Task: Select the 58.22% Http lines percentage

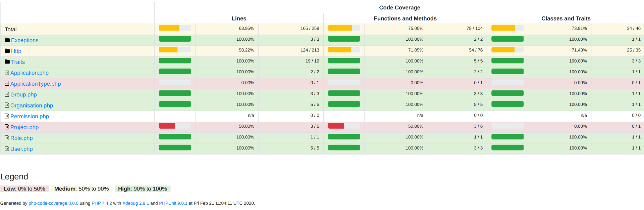Action: click(246, 50)
